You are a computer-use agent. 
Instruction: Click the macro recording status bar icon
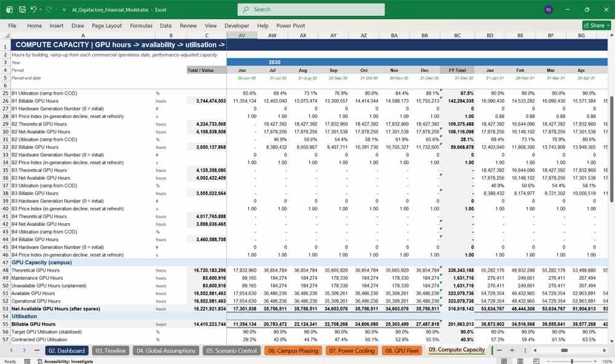27,362
